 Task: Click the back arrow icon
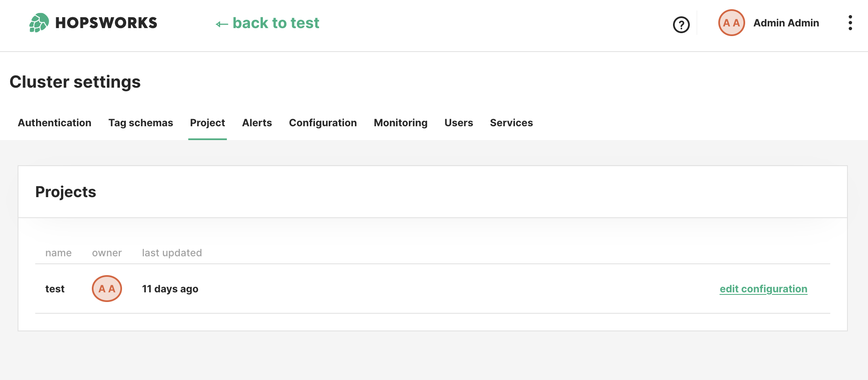[222, 24]
